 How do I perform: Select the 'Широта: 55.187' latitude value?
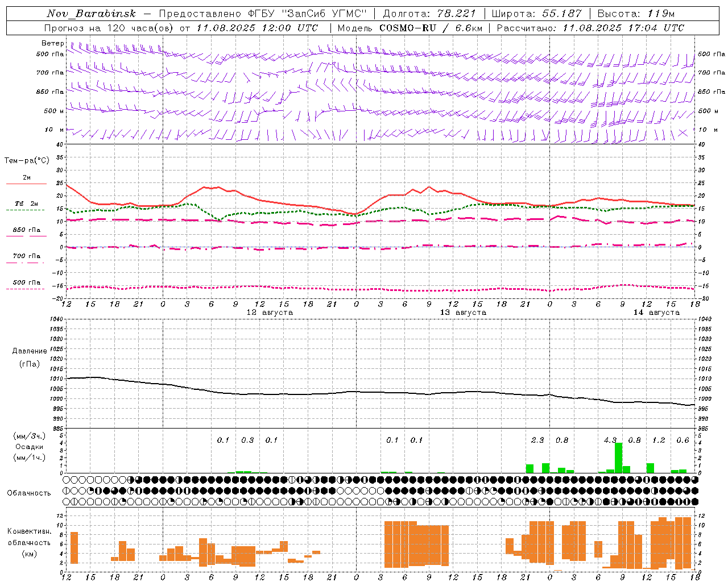click(536, 14)
